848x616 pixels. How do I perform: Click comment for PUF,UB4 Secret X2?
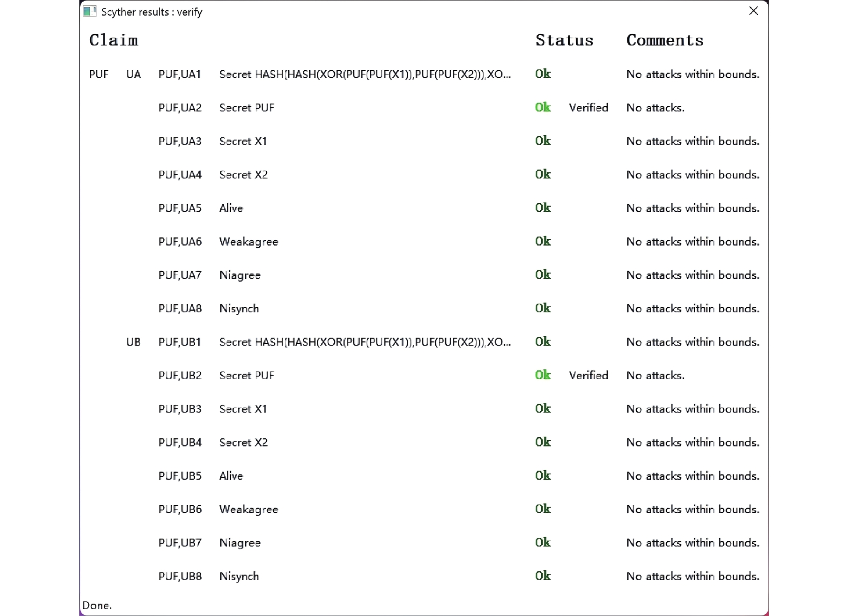click(693, 443)
